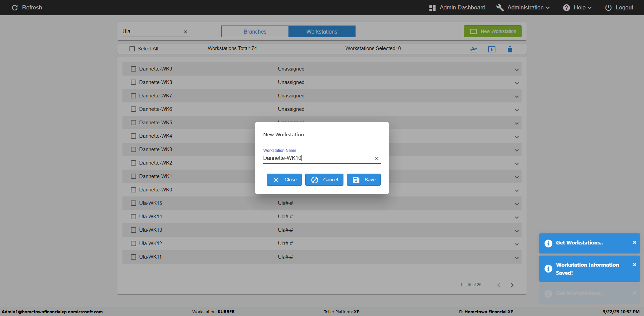
Task: Dismiss the Get Workstations notification
Action: [634, 242]
